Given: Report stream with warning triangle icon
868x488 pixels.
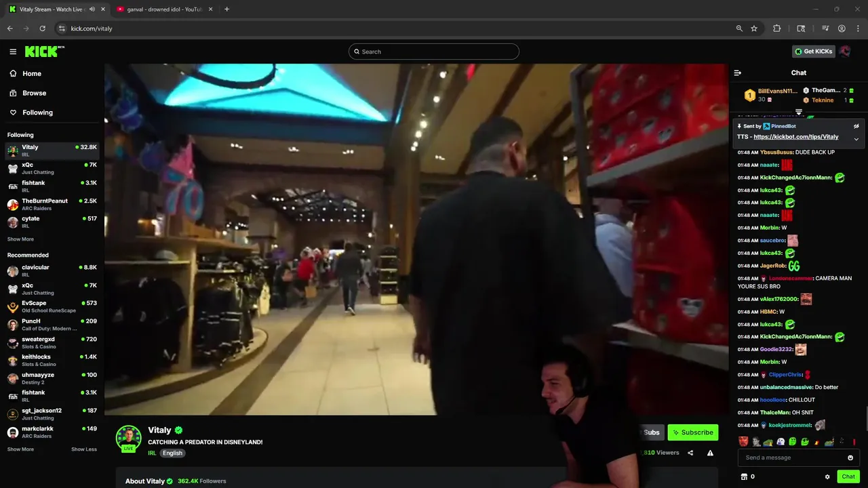Looking at the screenshot, I should [x=710, y=453].
